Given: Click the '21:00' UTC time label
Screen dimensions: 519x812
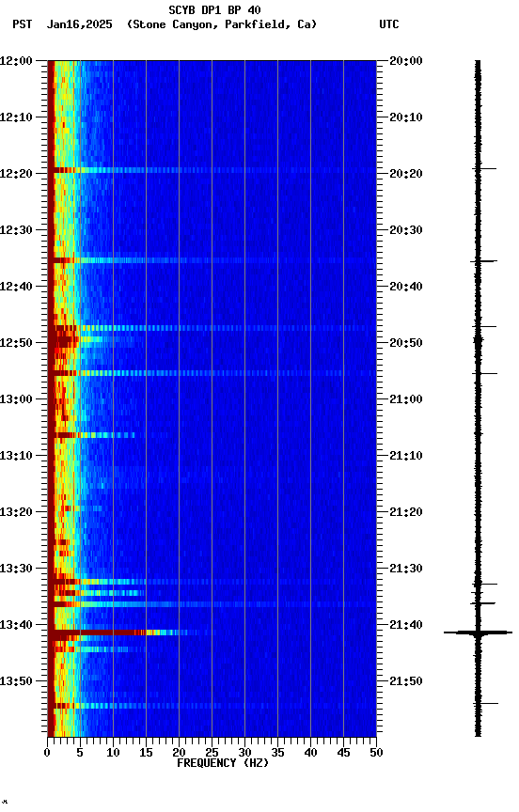Looking at the screenshot, I should tap(406, 399).
